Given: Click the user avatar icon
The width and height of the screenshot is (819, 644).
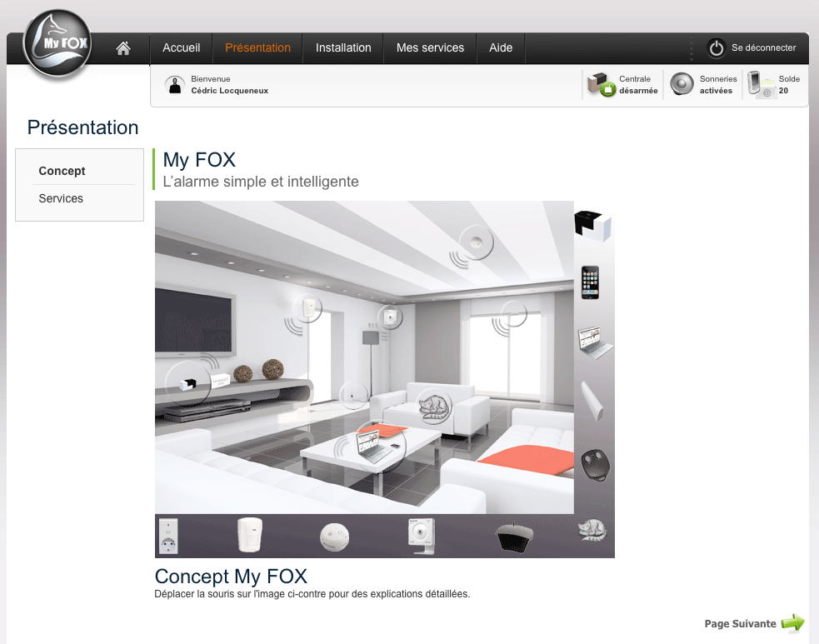Looking at the screenshot, I should tap(175, 85).
